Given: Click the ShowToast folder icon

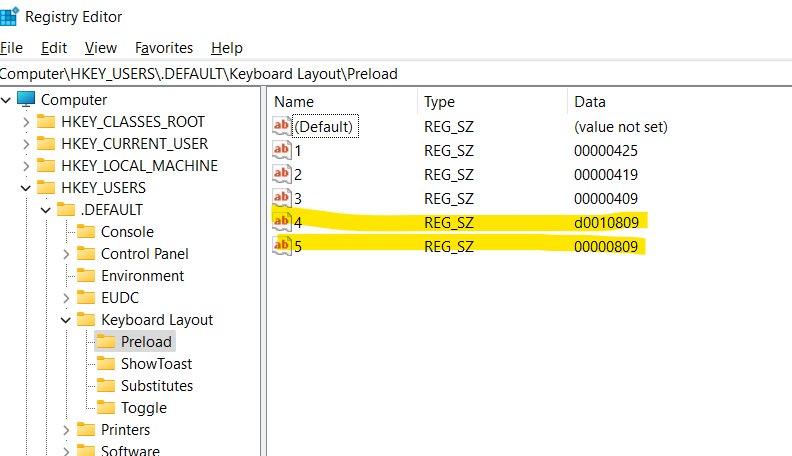Looking at the screenshot, I should tap(106, 364).
